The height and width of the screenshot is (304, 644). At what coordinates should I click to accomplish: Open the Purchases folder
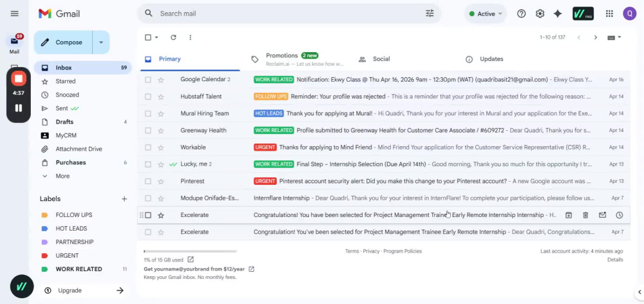tap(71, 163)
